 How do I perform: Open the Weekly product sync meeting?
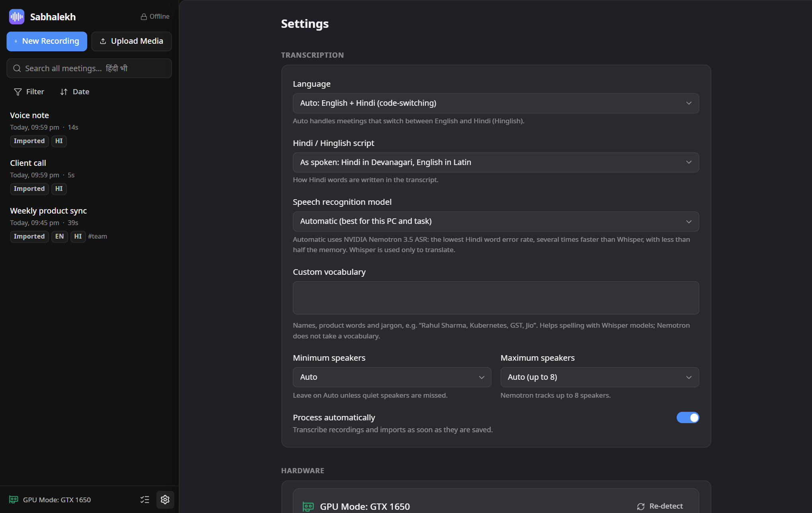coord(89,223)
